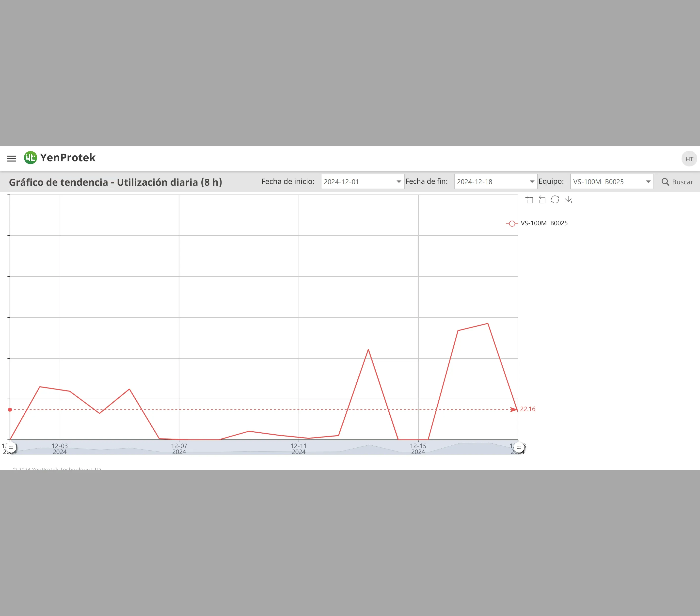Viewport: 700px width, 616px height.
Task: Click the Fecha de inicio dropdown arrow
Action: point(399,182)
